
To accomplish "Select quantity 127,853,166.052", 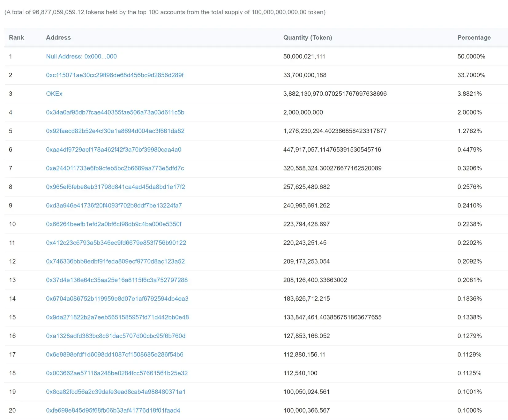I will (x=306, y=336).
